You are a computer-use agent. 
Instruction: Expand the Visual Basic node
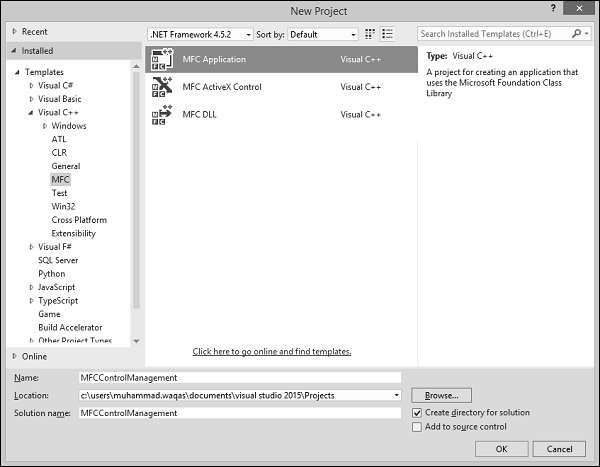pyautogui.click(x=31, y=99)
